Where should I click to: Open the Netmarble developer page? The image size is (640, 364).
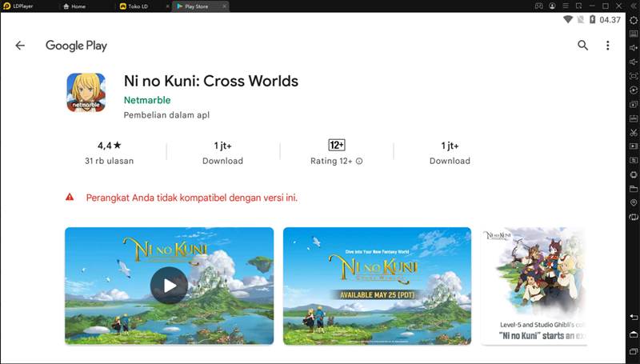[147, 100]
